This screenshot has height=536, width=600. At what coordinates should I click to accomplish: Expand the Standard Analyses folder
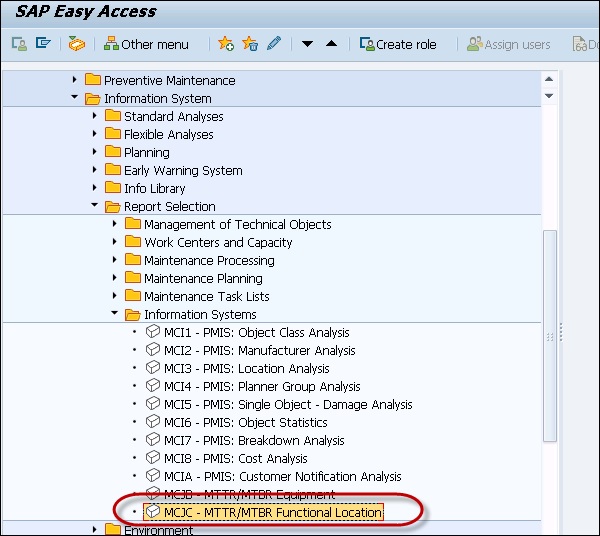tap(95, 116)
